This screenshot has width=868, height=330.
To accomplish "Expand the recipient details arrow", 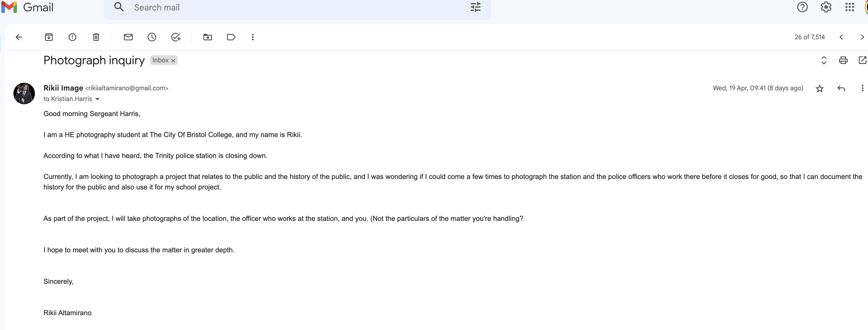I will click(x=97, y=99).
